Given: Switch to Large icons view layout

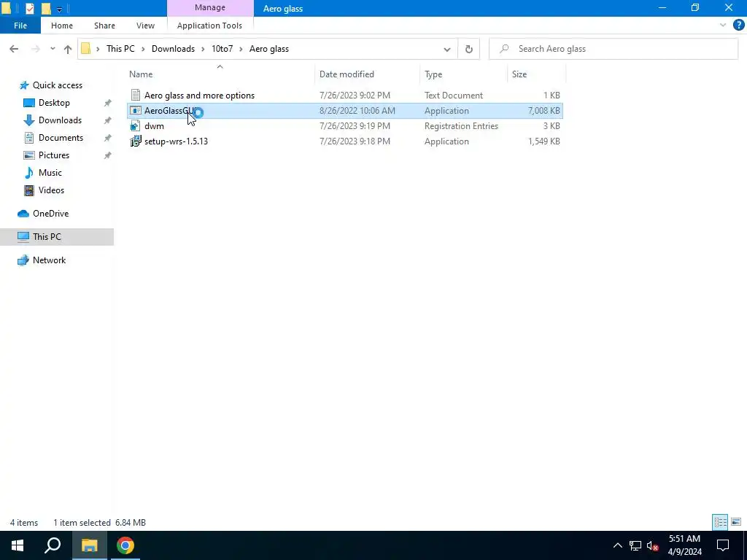Looking at the screenshot, I should 736,522.
